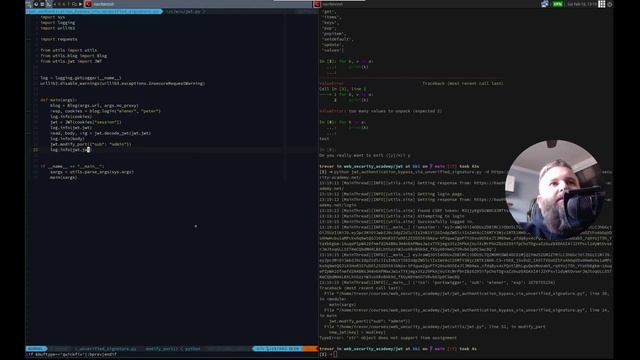This screenshot has width=640, height=360.
Task: Click the orange segment of editor status line
Action: tap(310, 349)
